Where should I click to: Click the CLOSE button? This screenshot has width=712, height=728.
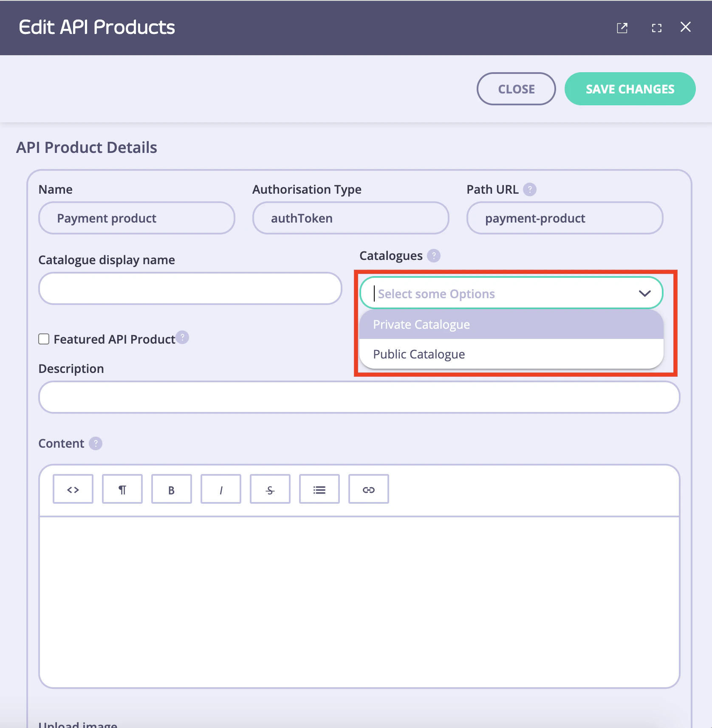tap(516, 89)
